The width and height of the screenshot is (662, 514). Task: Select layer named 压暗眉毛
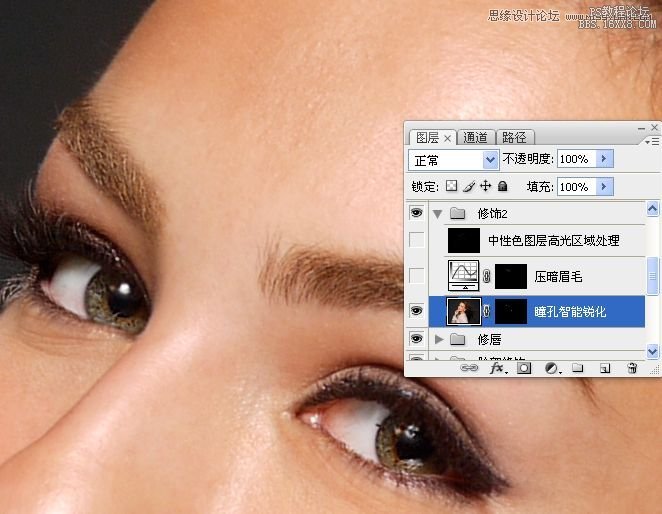pyautogui.click(x=558, y=277)
